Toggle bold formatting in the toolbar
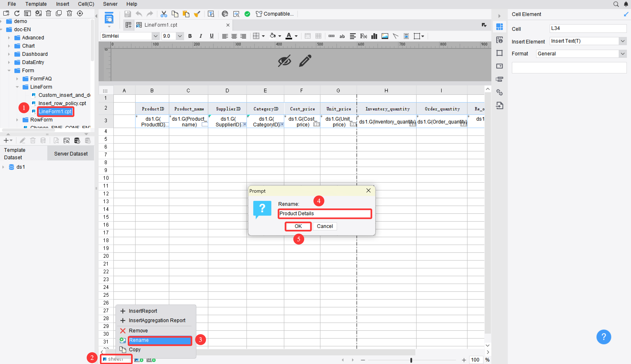 point(190,36)
